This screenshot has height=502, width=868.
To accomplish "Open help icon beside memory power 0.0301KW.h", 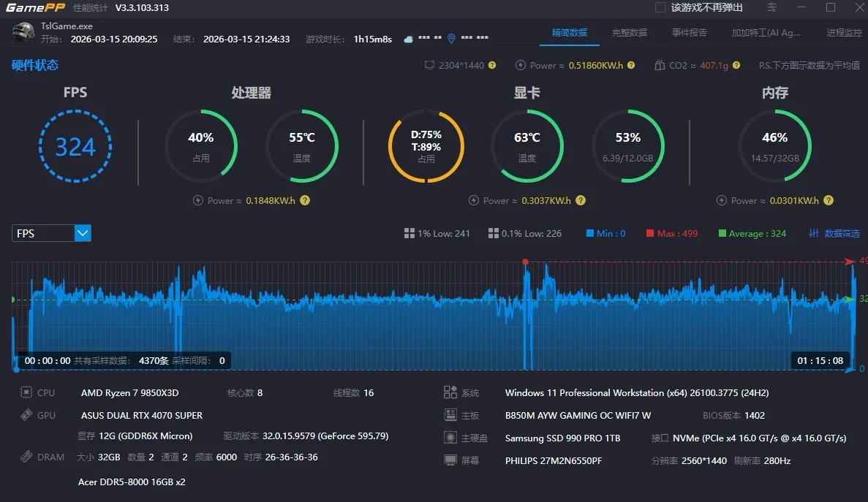I will pos(828,200).
